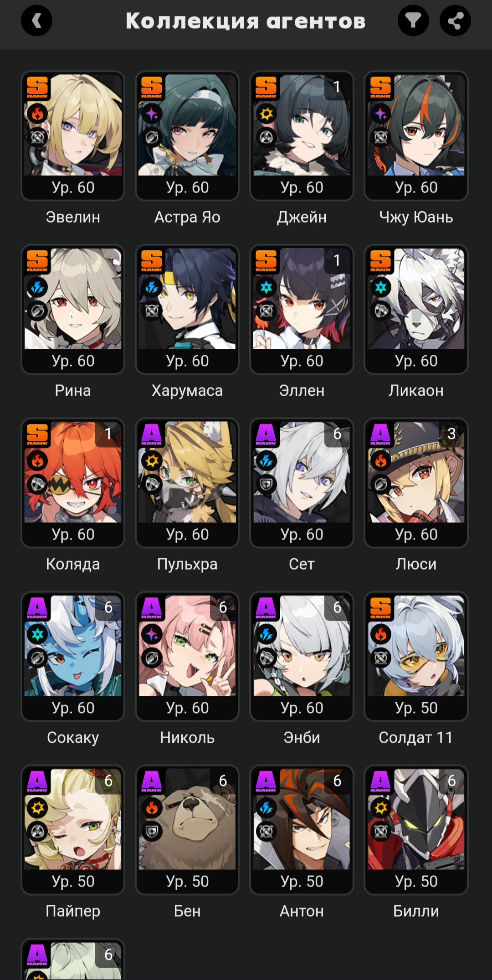Select Коляда agent card
Image resolution: width=492 pixels, height=980 pixels.
pyautogui.click(x=73, y=483)
